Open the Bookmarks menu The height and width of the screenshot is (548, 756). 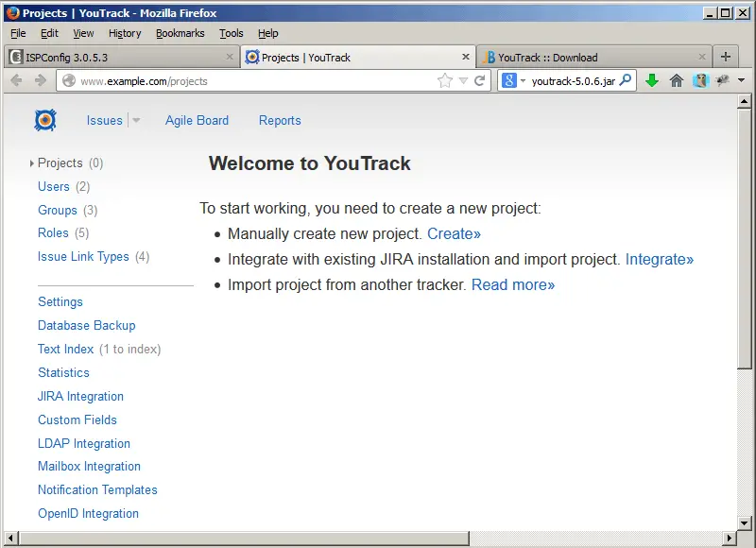point(180,33)
